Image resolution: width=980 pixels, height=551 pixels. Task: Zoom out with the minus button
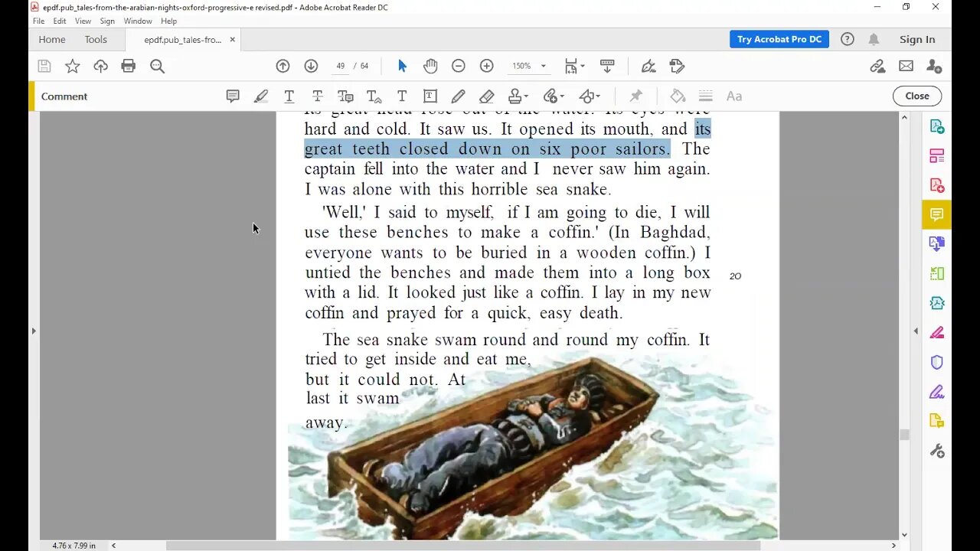(459, 66)
